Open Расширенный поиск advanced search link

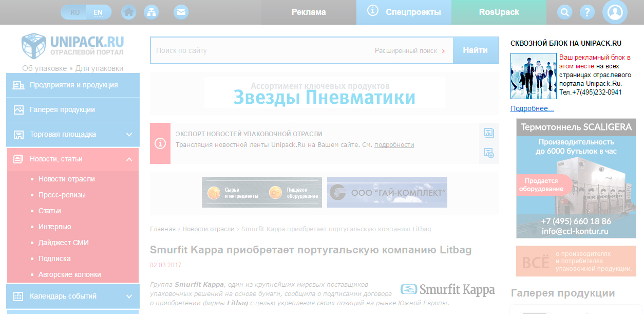[406, 51]
